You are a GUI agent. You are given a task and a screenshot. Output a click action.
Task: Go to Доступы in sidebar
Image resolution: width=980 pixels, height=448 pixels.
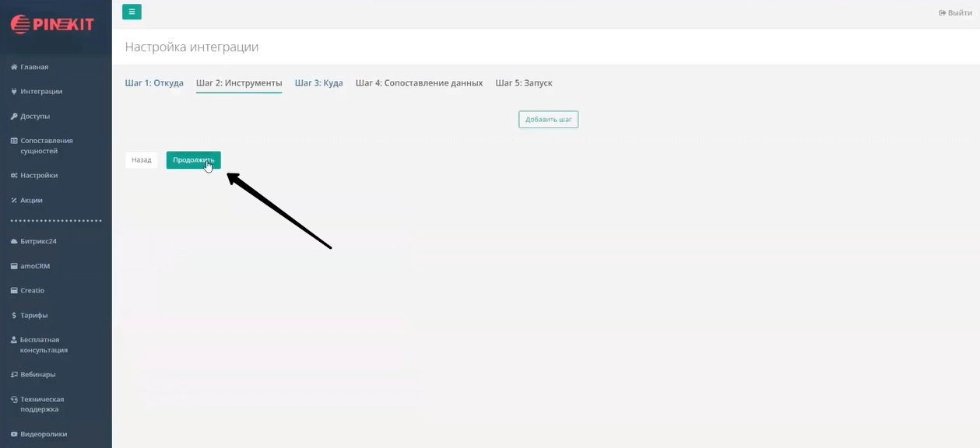pyautogui.click(x=35, y=116)
